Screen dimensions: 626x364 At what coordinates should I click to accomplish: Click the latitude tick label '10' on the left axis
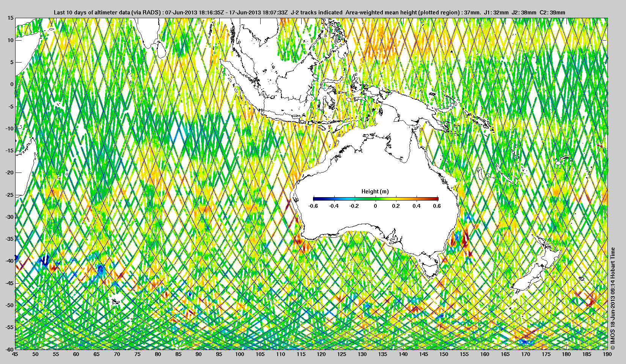point(11,40)
